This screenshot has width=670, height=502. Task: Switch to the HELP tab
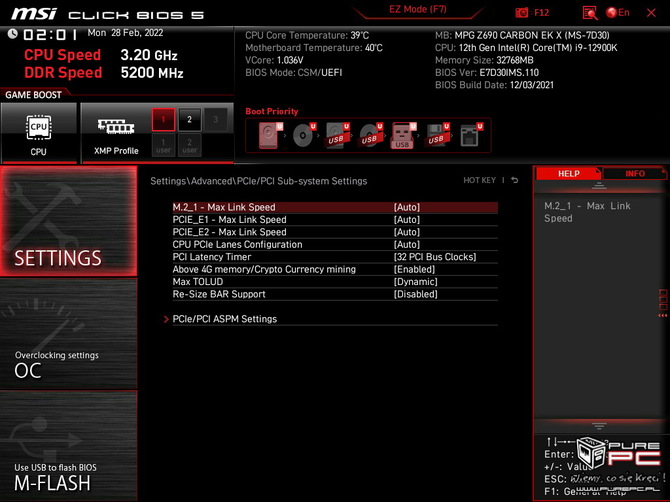tap(568, 173)
